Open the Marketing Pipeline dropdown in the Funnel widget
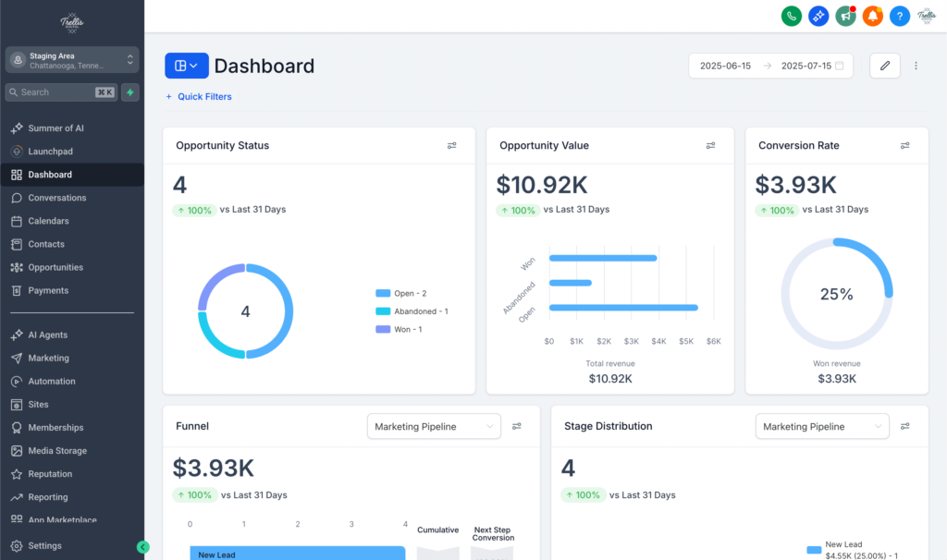This screenshot has width=947, height=560. pyautogui.click(x=434, y=426)
